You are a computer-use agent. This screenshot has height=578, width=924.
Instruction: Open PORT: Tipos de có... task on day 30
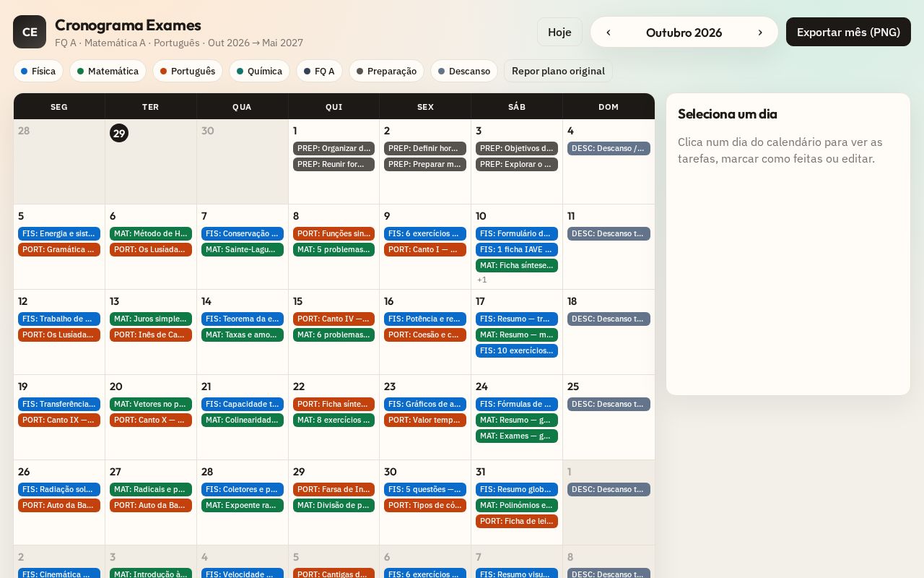click(425, 505)
